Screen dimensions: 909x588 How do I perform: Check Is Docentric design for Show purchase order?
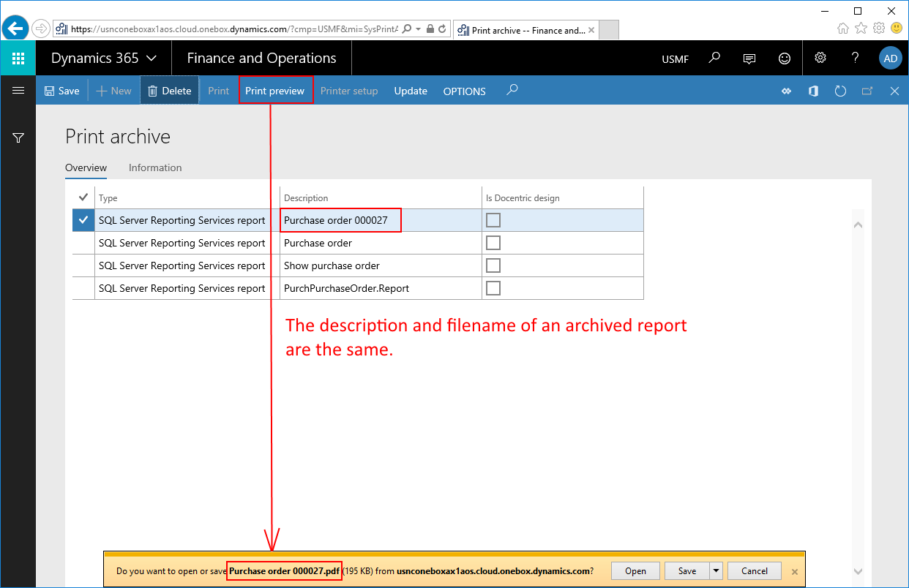pyautogui.click(x=493, y=265)
